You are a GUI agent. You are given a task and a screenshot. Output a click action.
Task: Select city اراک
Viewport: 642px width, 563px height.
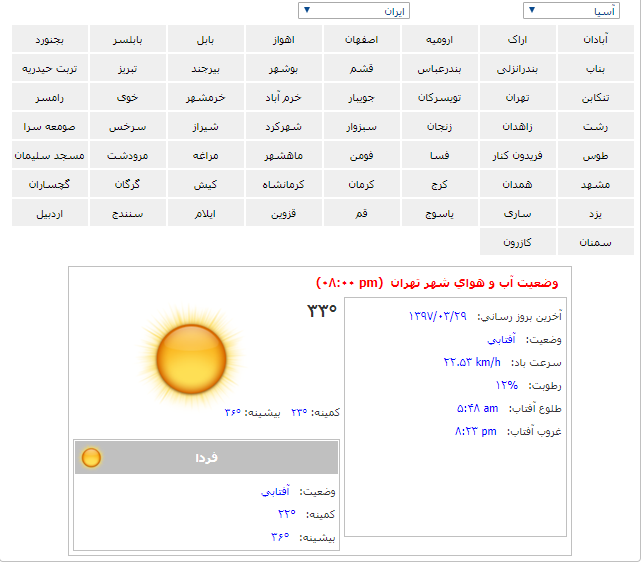point(518,39)
